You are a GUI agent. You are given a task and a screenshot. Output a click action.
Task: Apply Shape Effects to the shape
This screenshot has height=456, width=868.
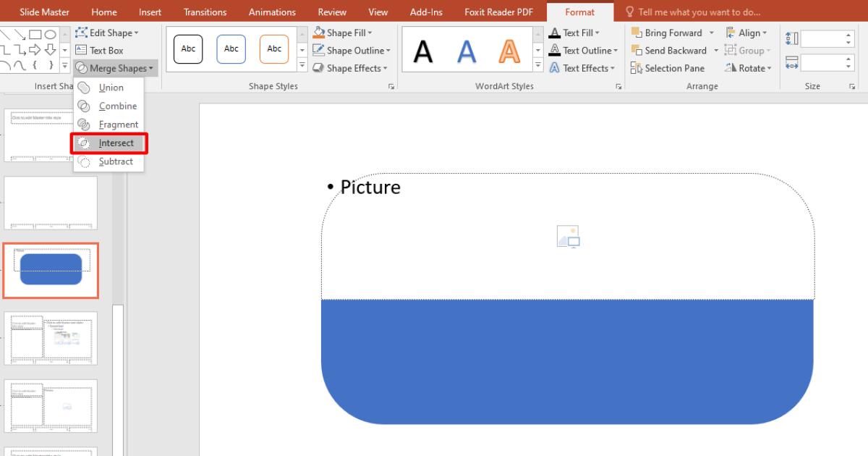[x=351, y=67]
